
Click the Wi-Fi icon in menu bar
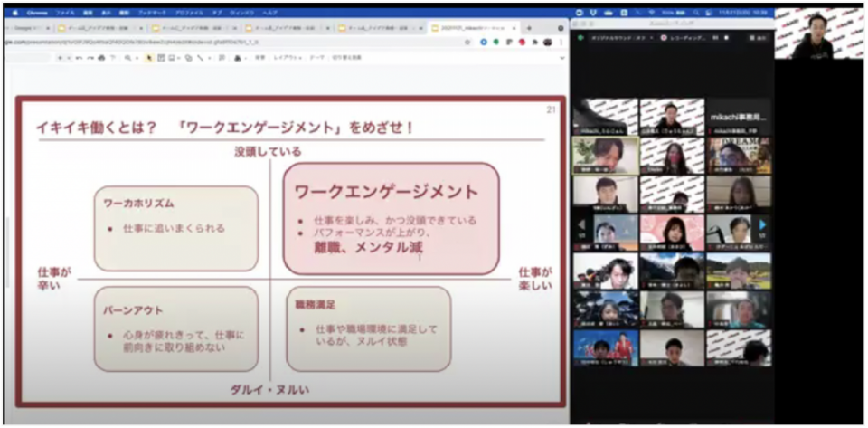(652, 12)
